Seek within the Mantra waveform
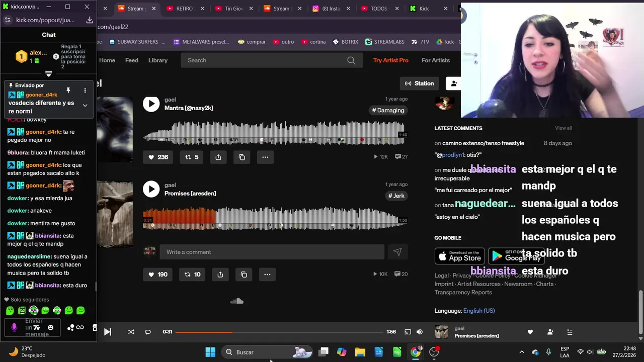The height and width of the screenshot is (362, 644). pos(275,133)
